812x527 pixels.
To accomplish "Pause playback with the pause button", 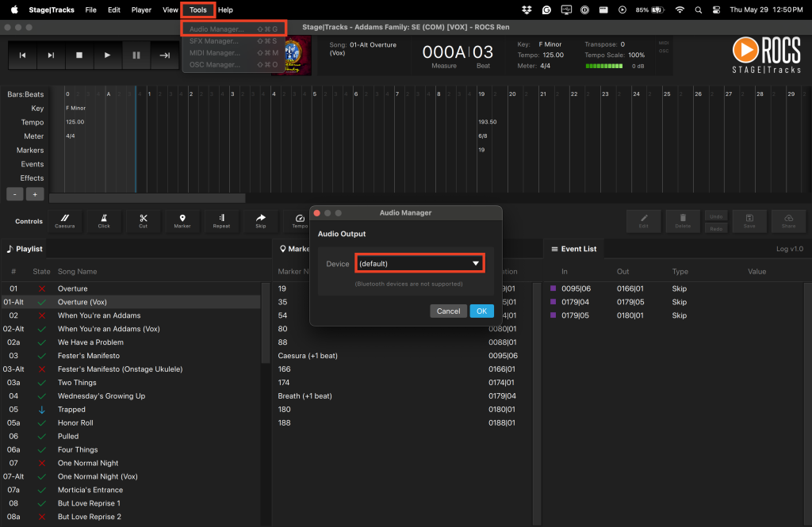I will tap(136, 55).
